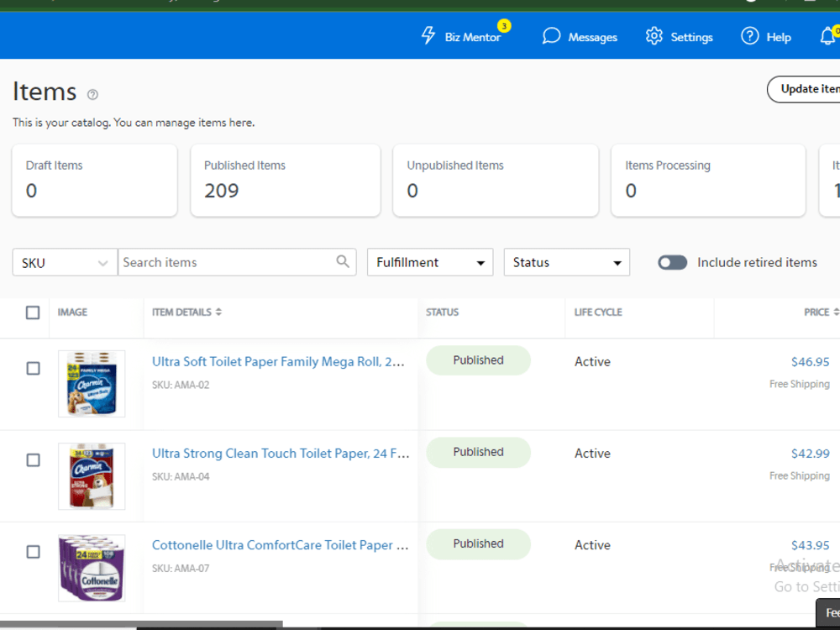Click Free Shipping under $46.95
Screen dimensions: 840x630
pos(800,384)
